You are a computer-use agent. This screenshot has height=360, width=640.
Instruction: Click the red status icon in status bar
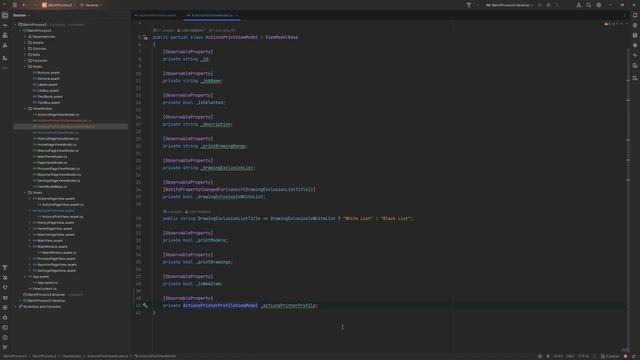(x=626, y=356)
